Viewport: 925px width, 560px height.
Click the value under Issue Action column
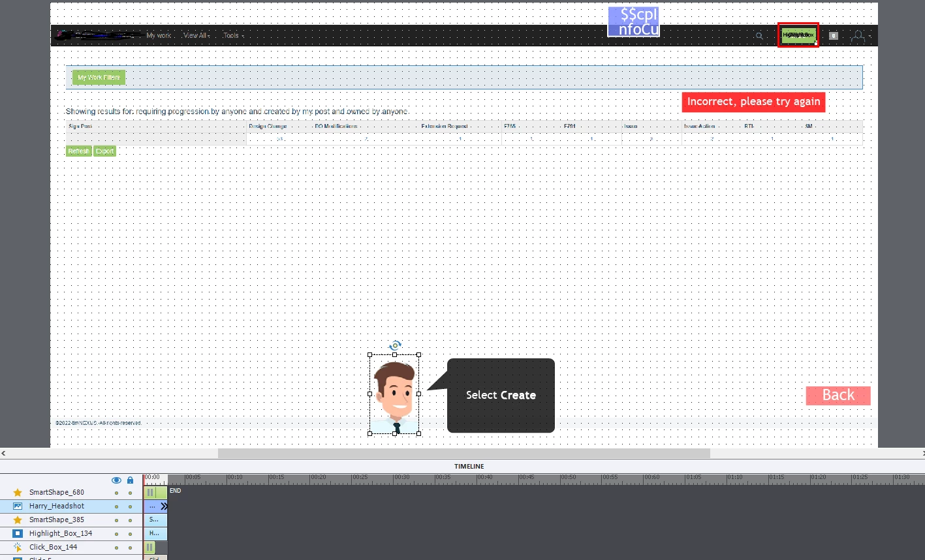click(712, 139)
